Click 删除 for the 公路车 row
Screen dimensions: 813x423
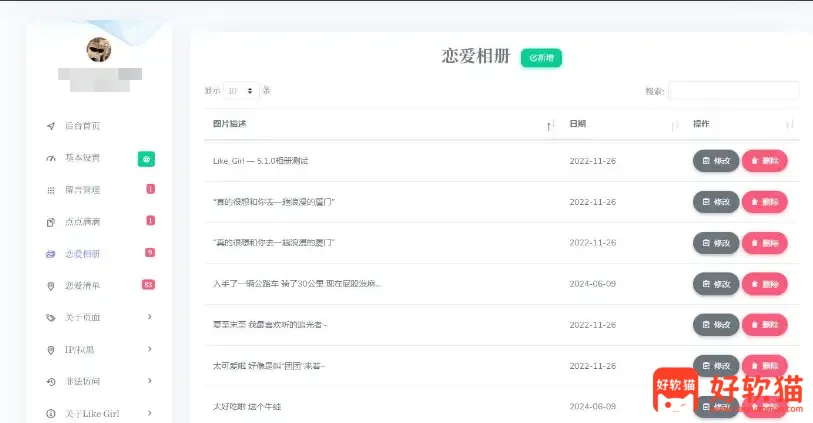click(x=765, y=284)
